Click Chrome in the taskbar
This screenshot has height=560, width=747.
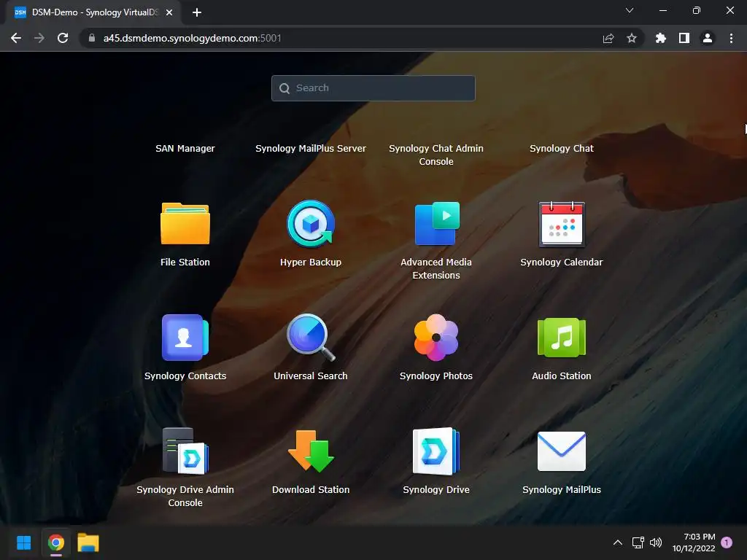pos(56,542)
